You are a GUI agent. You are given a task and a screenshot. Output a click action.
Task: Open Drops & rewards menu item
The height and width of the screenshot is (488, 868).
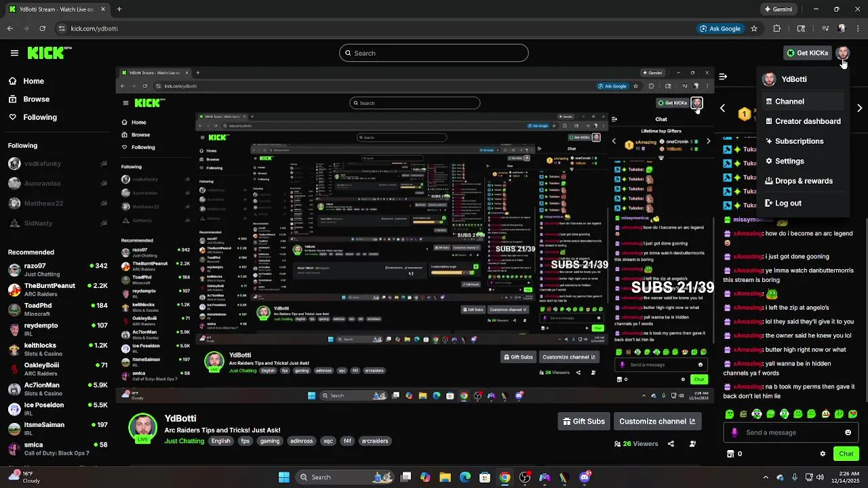[x=804, y=181]
